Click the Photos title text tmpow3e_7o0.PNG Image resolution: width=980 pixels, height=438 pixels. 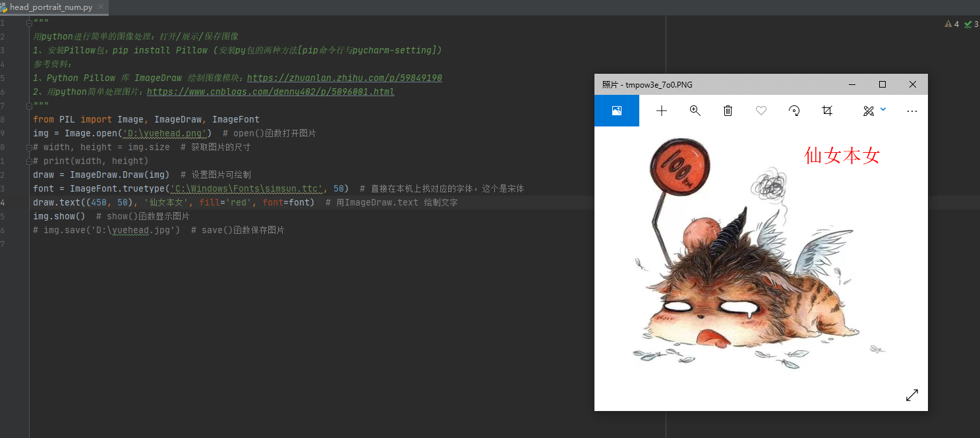click(x=659, y=84)
